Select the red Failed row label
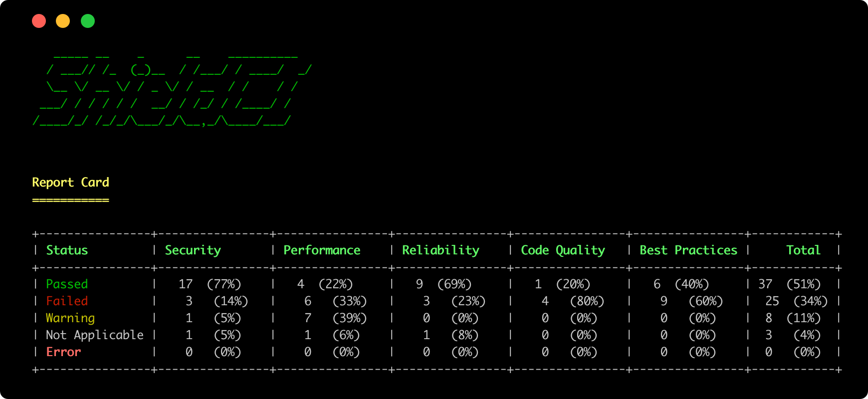 pyautogui.click(x=67, y=301)
